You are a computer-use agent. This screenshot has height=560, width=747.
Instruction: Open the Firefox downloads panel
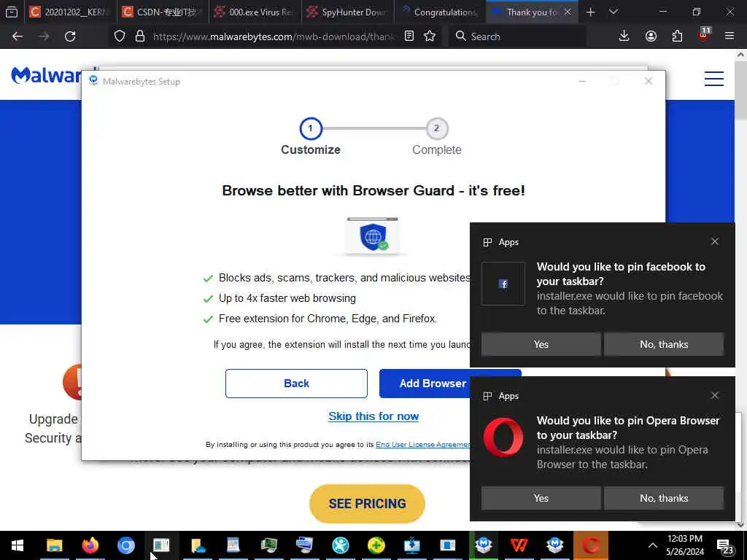[624, 36]
